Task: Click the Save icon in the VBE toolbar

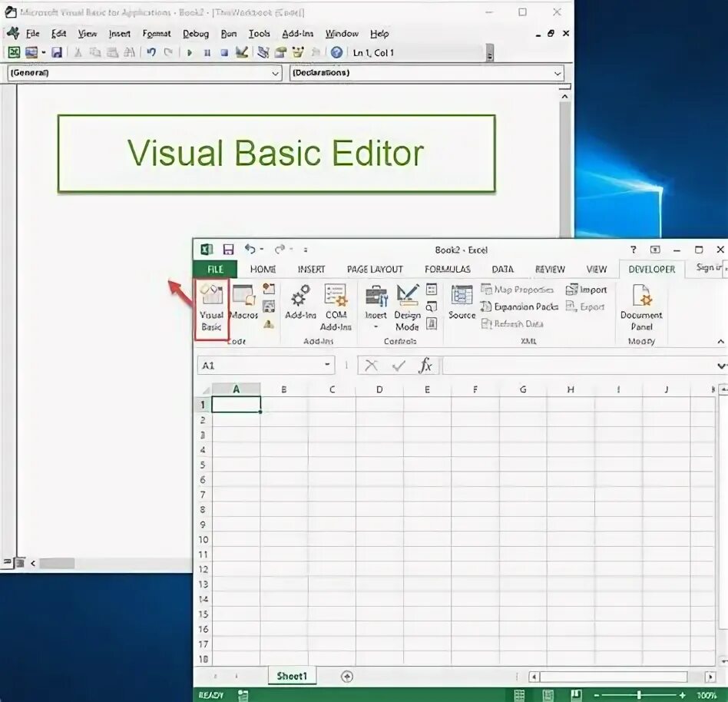Action: (x=56, y=52)
